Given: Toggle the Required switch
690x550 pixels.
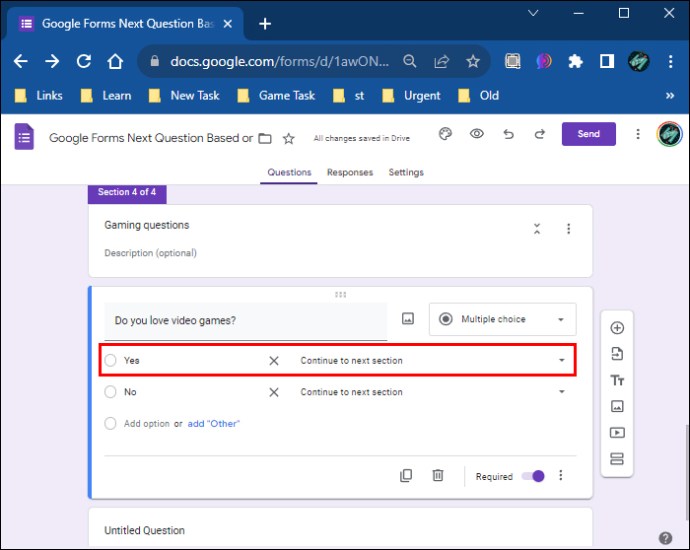Looking at the screenshot, I should [533, 476].
